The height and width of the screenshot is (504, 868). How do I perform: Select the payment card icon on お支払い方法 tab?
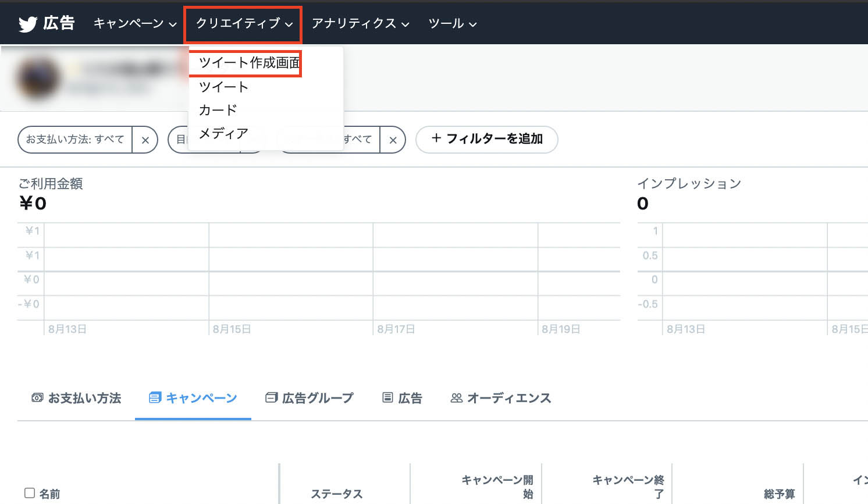coord(37,397)
